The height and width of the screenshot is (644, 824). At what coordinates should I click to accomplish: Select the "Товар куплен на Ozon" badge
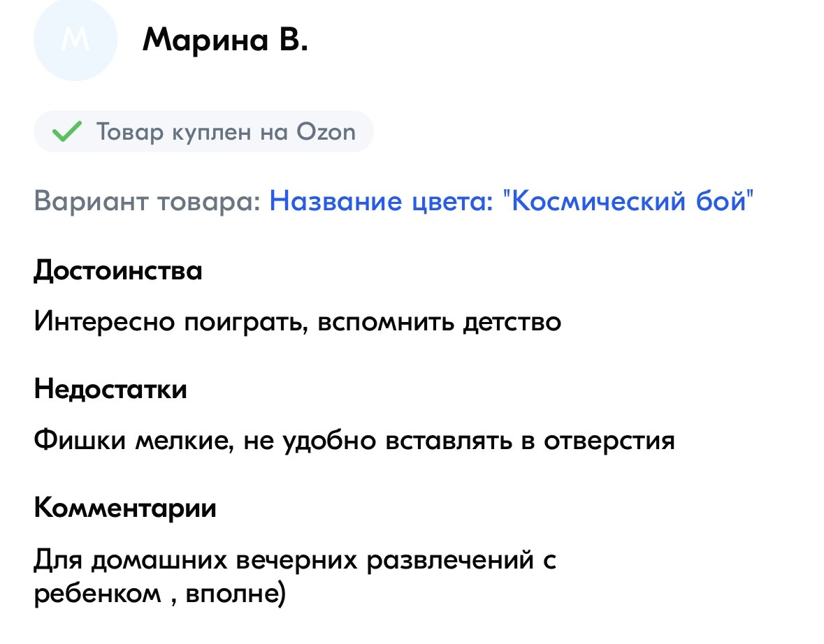(x=203, y=131)
